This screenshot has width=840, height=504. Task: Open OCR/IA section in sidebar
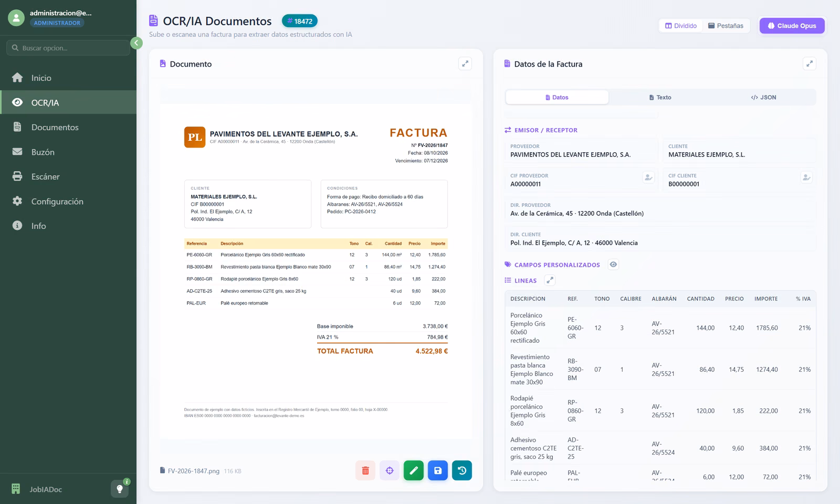click(x=68, y=102)
